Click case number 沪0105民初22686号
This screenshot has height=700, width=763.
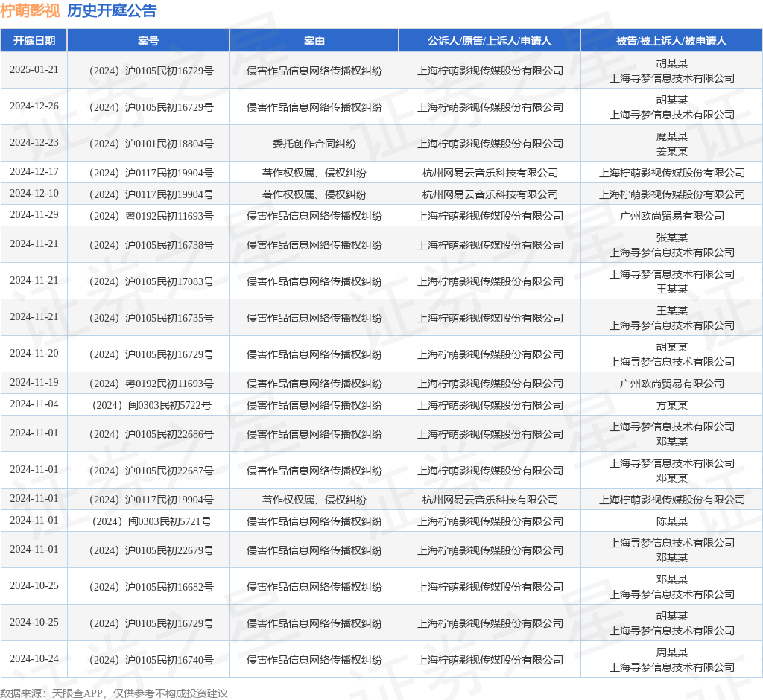click(151, 434)
